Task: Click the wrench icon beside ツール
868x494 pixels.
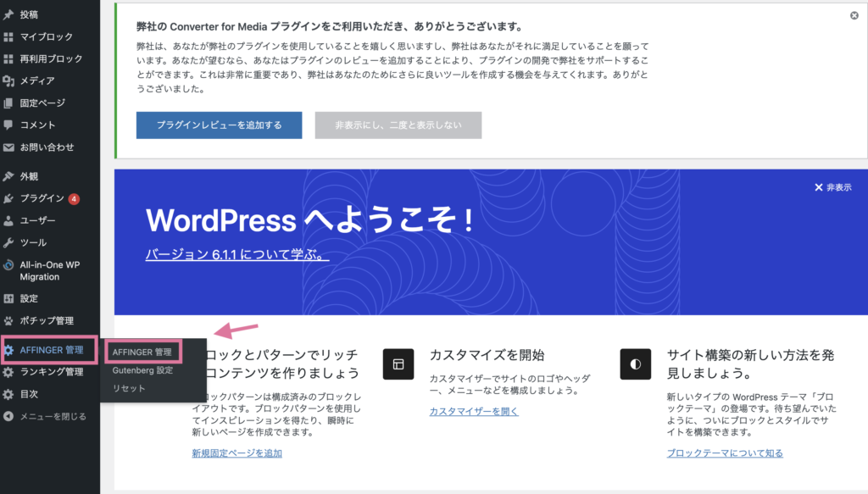Action: pyautogui.click(x=8, y=243)
